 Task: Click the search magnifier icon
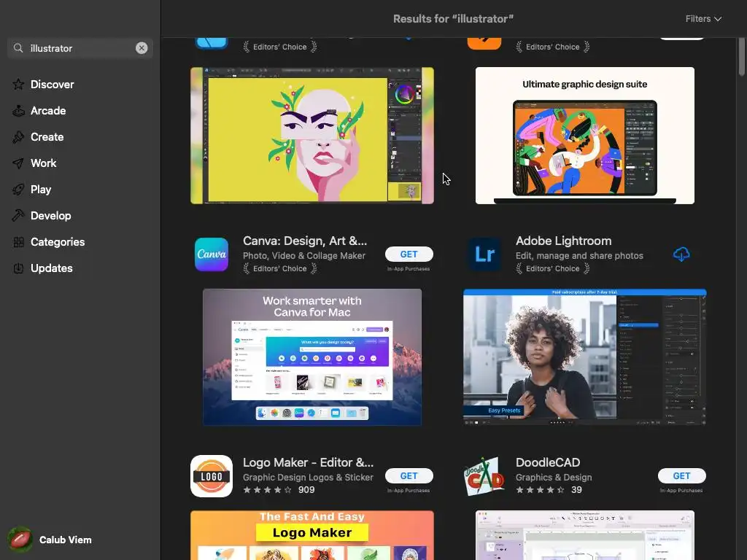(18, 48)
